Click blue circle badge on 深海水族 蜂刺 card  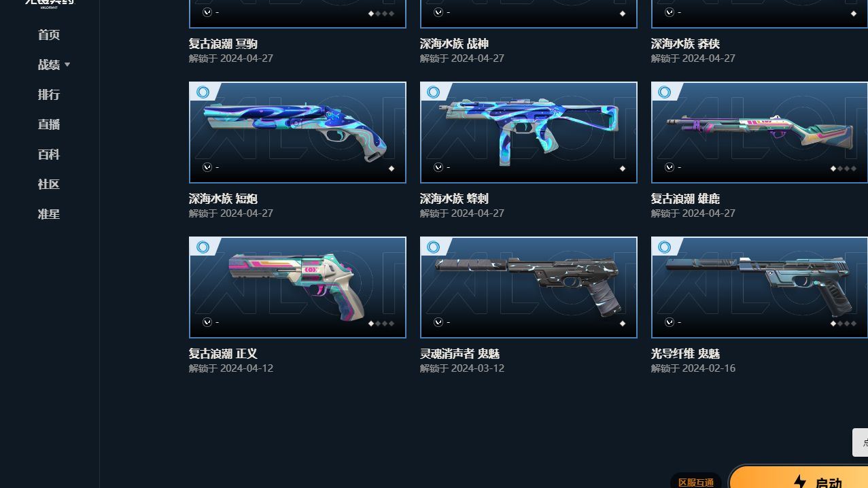[x=434, y=92]
